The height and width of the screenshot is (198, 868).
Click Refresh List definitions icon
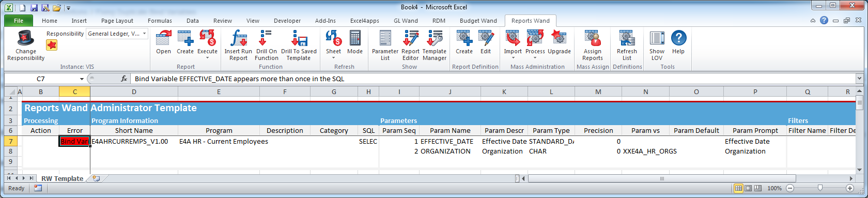627,38
